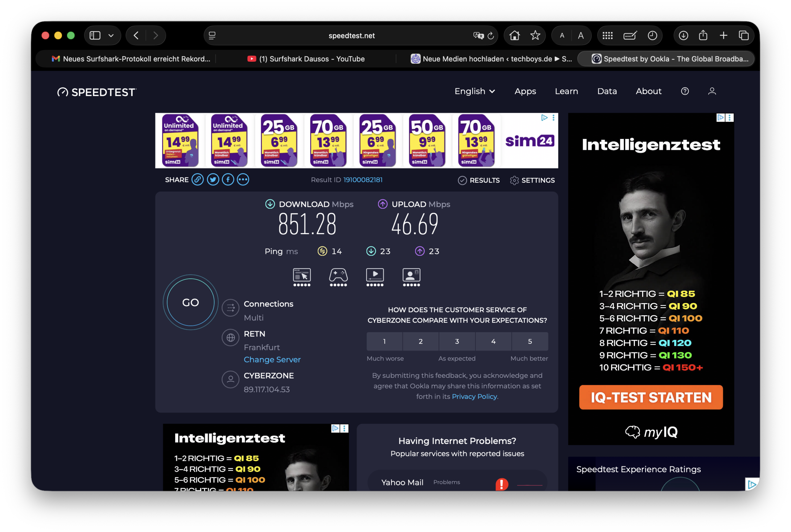Screen dimensions: 791x532
Task: Share result on Facebook
Action: click(228, 179)
